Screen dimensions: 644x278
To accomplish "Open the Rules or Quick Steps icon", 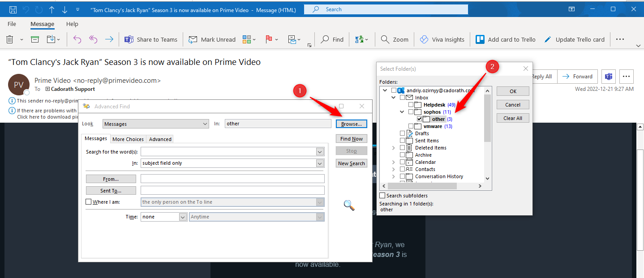I will (x=292, y=39).
